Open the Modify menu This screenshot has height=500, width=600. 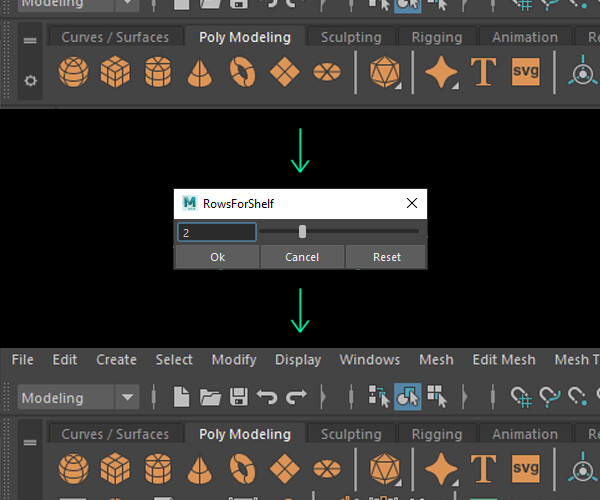[x=234, y=360]
